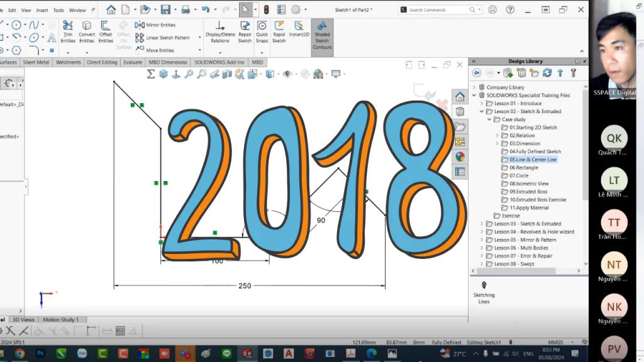The height and width of the screenshot is (362, 644).
Task: Switch to SOLIDWORKS Add-Ins tab
Action: (219, 62)
